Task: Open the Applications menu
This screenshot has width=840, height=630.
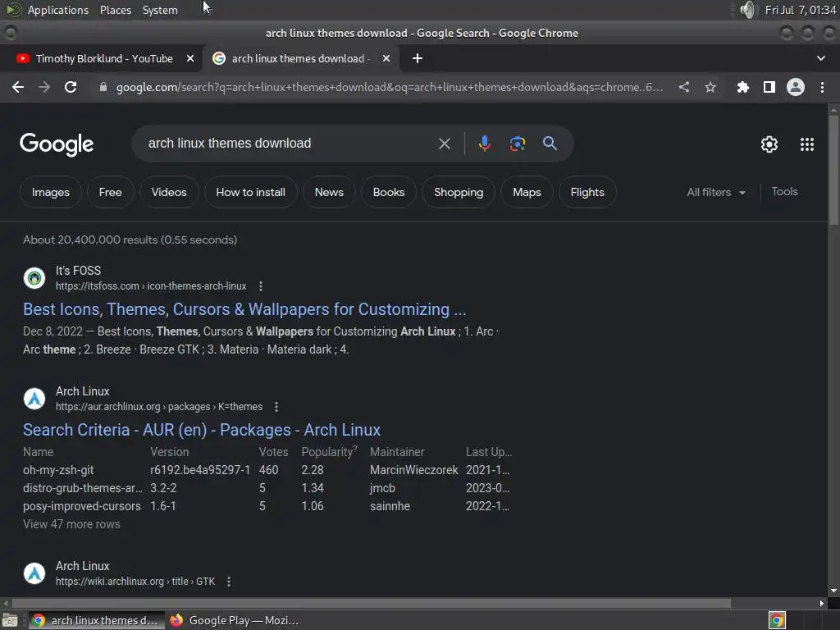Action: click(58, 10)
